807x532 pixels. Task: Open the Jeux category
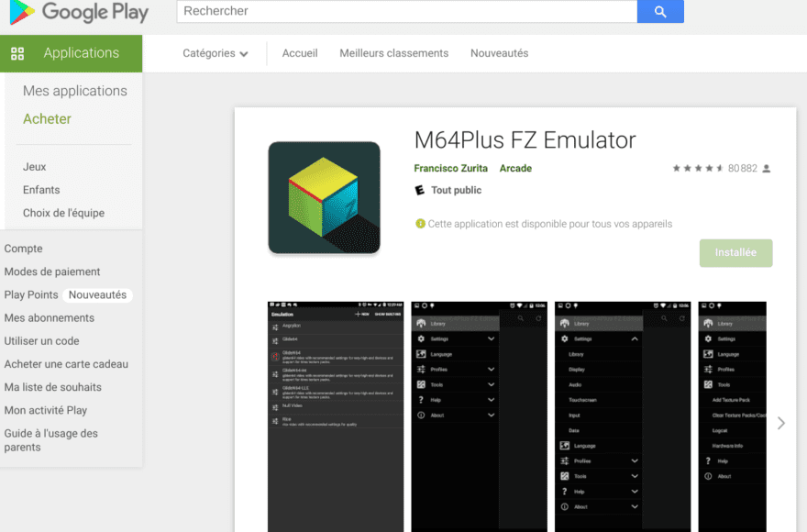(35, 167)
